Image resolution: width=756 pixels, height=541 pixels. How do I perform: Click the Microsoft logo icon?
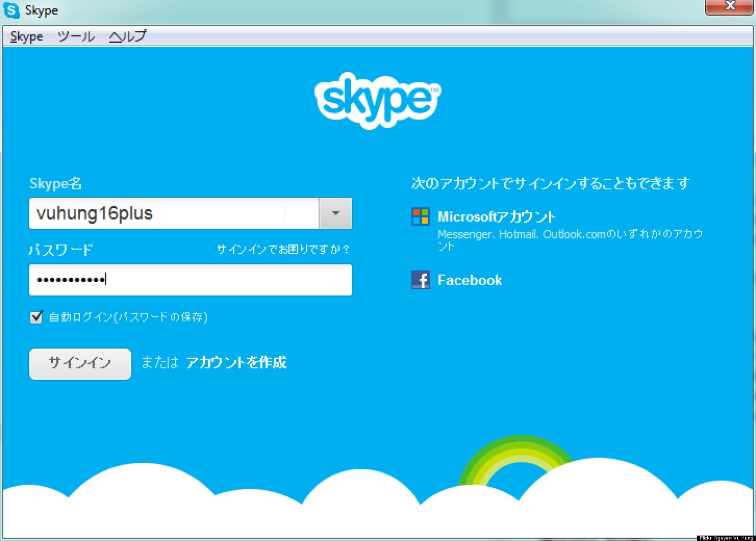pyautogui.click(x=420, y=216)
